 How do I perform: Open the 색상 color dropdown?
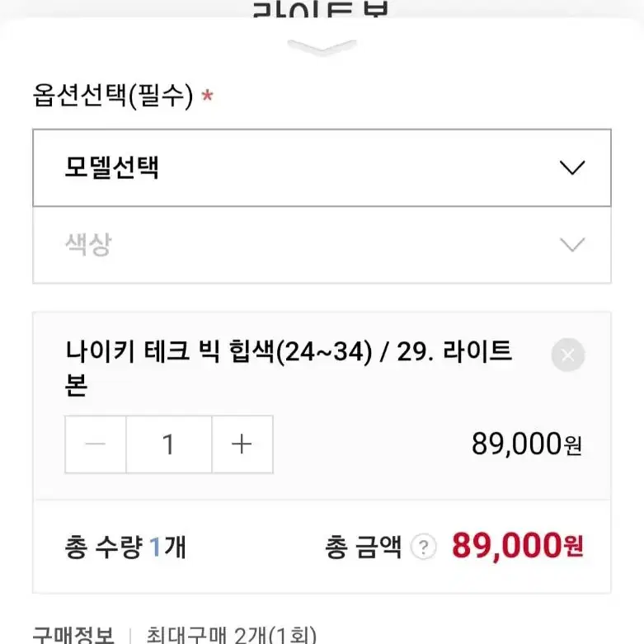322,245
